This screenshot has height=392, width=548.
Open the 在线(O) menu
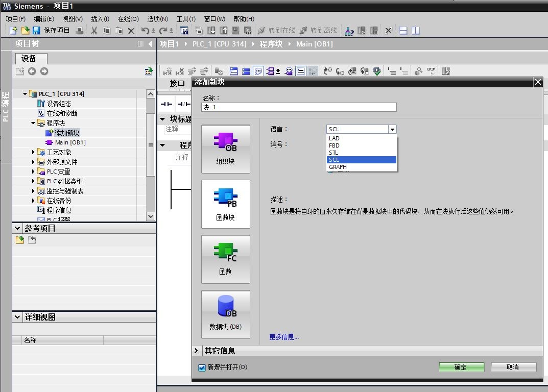[128, 19]
